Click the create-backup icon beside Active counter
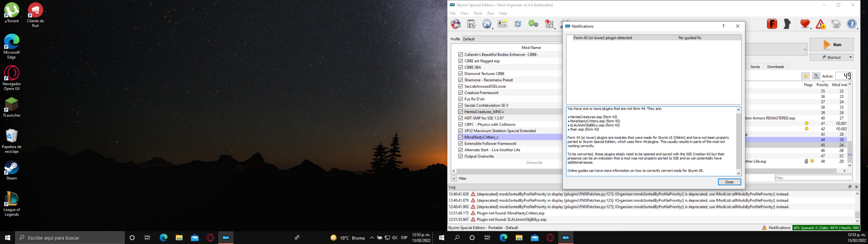 816,76
